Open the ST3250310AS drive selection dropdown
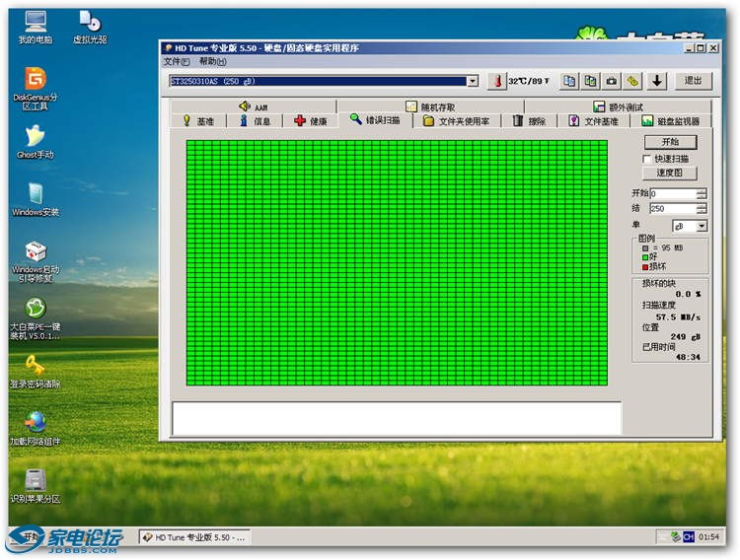 (473, 81)
